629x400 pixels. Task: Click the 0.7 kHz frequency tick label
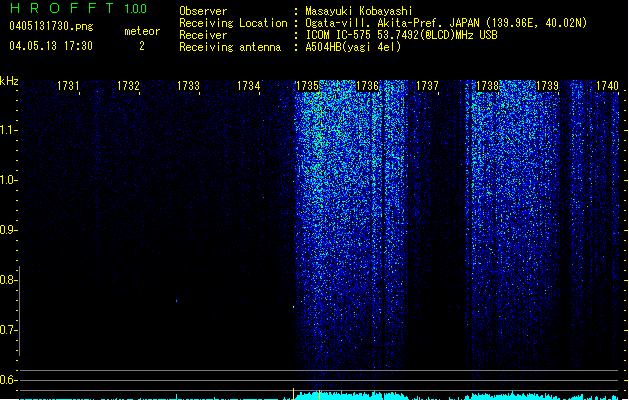8,330
